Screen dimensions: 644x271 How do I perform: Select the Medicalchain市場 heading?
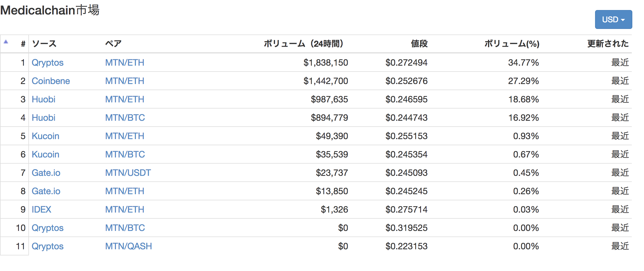coord(50,10)
